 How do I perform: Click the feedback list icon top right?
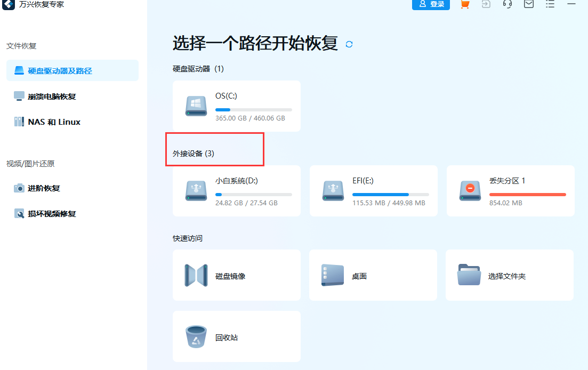550,5
